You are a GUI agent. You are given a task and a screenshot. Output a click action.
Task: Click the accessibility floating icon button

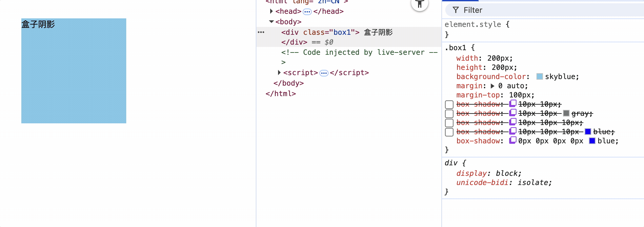click(x=419, y=3)
